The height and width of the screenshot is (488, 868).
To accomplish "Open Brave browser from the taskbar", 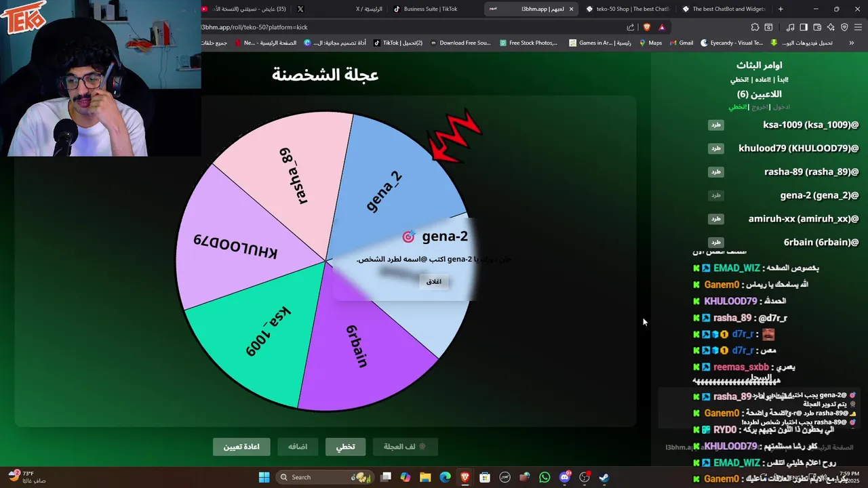I will point(465,477).
